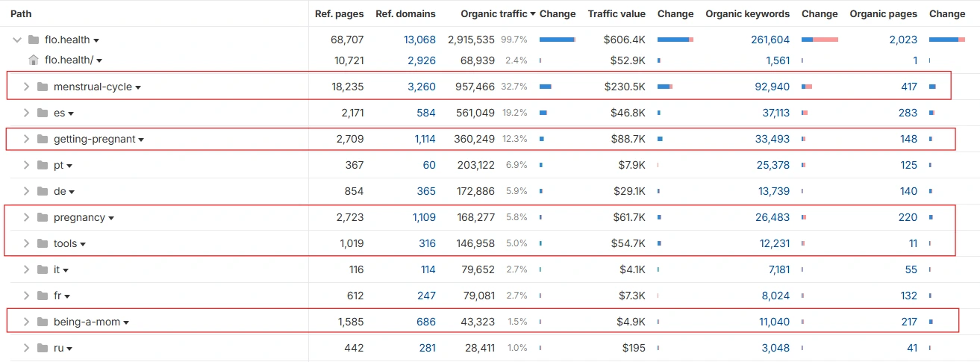Expand the menstrual-cycle folder row

click(26, 87)
